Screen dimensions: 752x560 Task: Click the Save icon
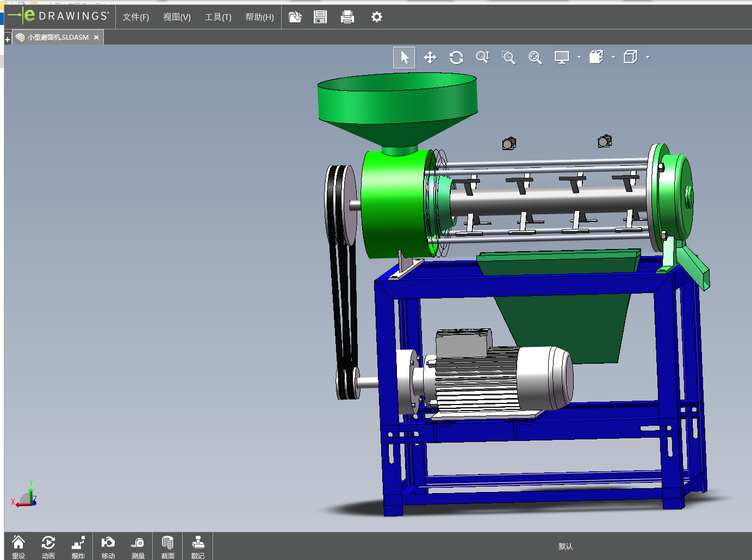[x=320, y=17]
